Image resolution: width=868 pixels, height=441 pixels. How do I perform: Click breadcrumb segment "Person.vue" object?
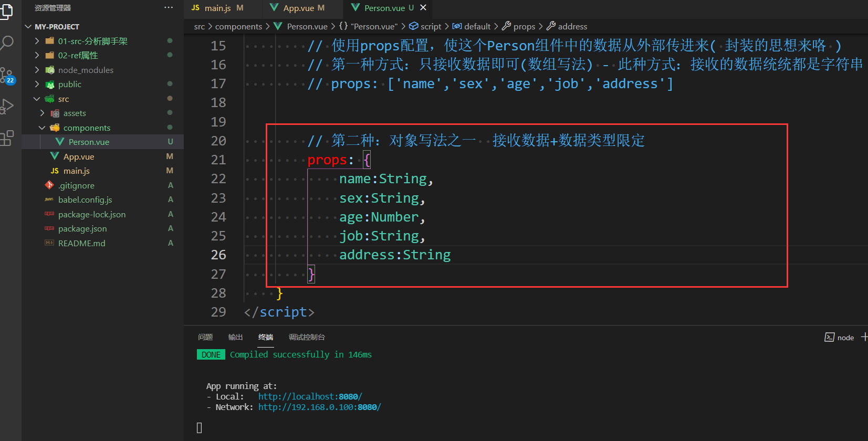tap(374, 26)
